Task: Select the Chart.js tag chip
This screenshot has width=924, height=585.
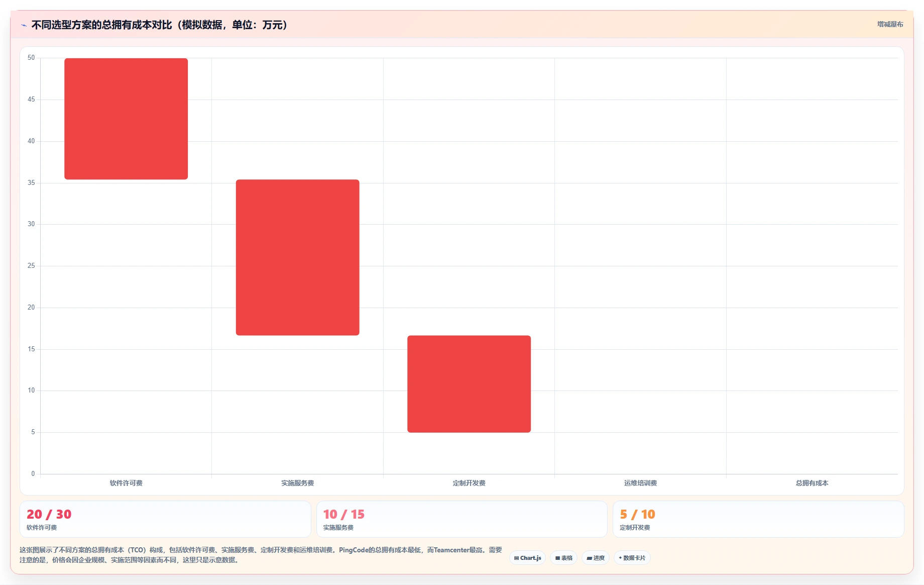Action: (527, 558)
